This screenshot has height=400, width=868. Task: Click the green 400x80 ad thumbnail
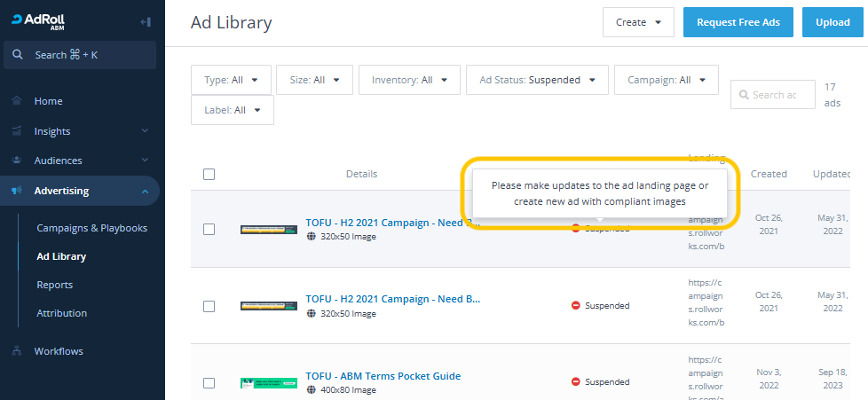(269, 383)
